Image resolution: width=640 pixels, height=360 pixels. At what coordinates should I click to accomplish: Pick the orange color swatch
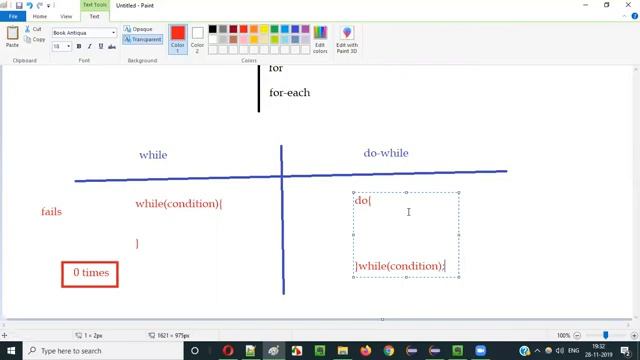click(254, 29)
